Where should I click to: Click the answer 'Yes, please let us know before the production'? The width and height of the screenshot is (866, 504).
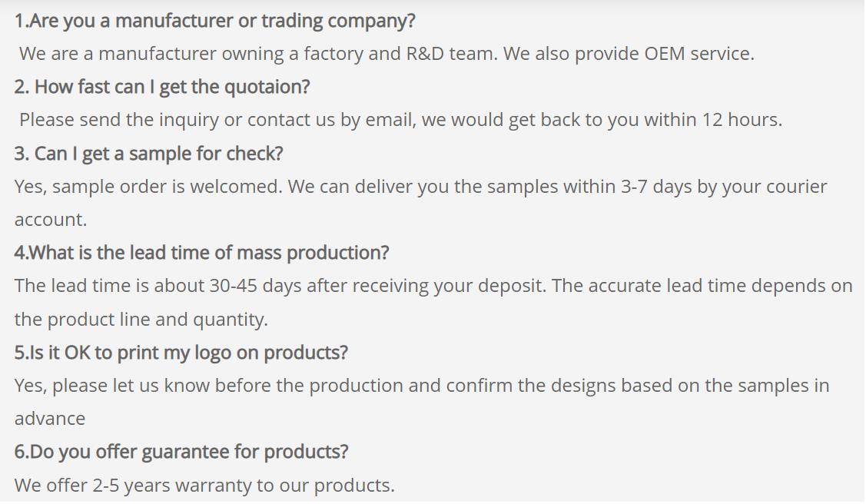tap(227, 386)
